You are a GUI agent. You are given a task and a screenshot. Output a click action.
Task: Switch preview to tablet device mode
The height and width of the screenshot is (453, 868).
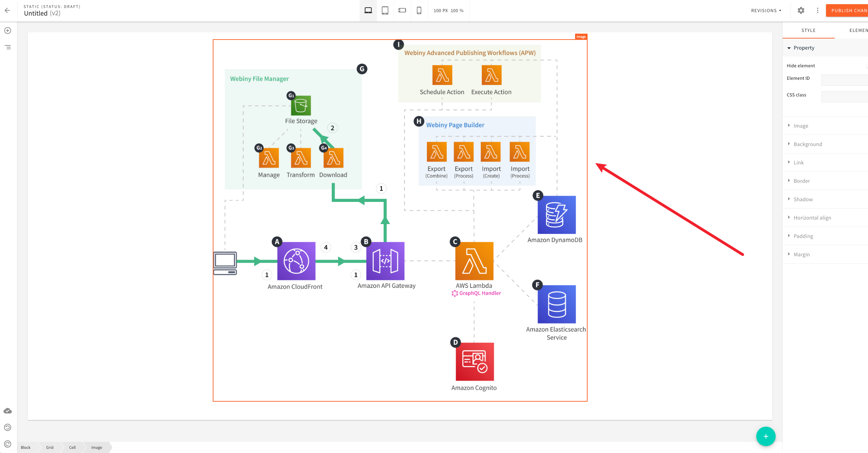coord(385,10)
